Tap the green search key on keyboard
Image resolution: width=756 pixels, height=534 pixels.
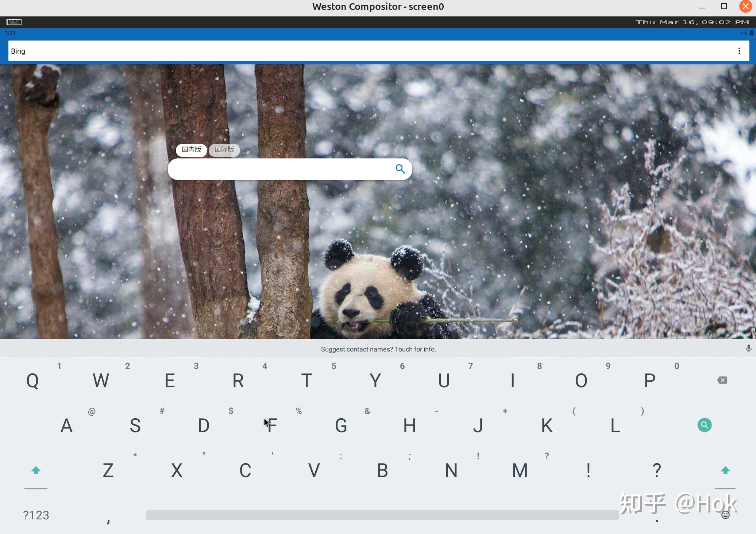(x=704, y=425)
